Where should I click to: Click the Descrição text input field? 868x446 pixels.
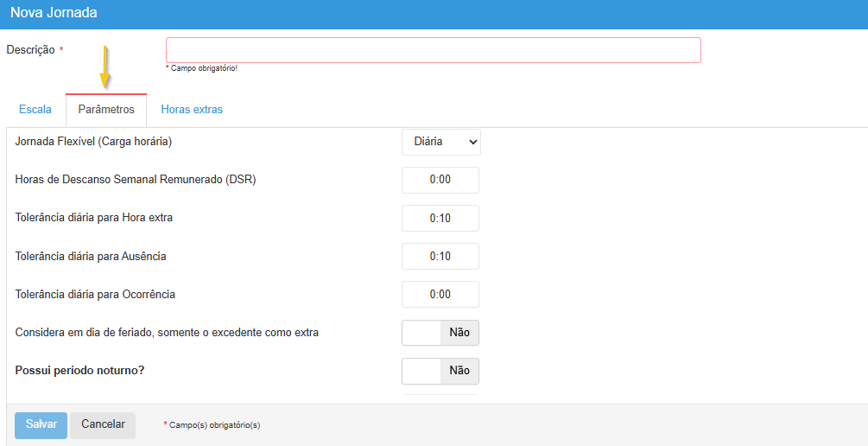point(433,50)
